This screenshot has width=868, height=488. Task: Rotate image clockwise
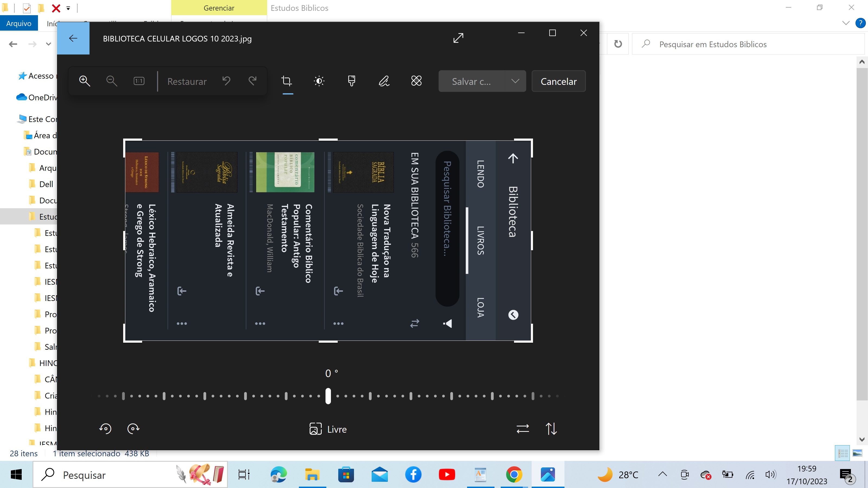click(x=133, y=428)
